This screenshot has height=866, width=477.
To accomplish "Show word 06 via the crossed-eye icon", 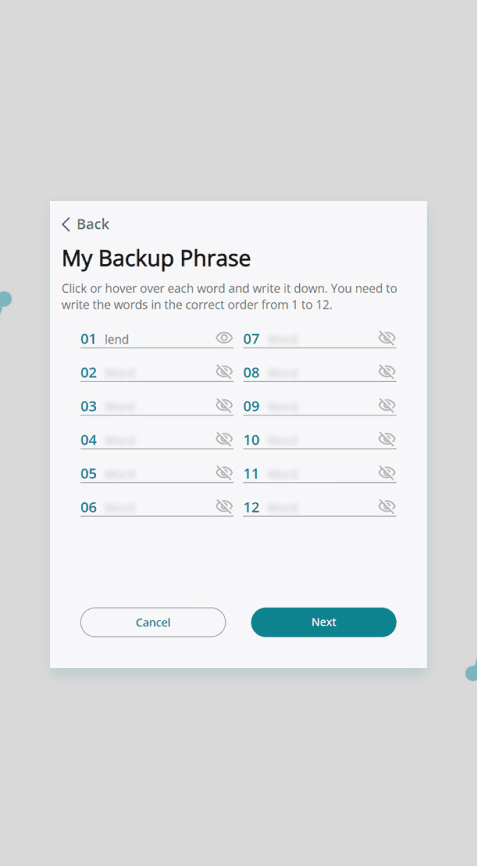I will click(224, 506).
